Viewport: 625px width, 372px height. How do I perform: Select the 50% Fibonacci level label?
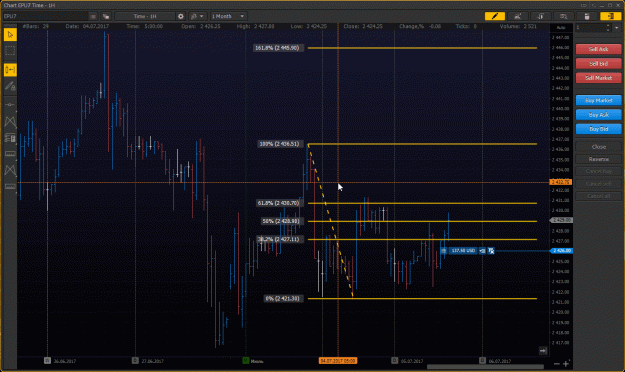(281, 221)
